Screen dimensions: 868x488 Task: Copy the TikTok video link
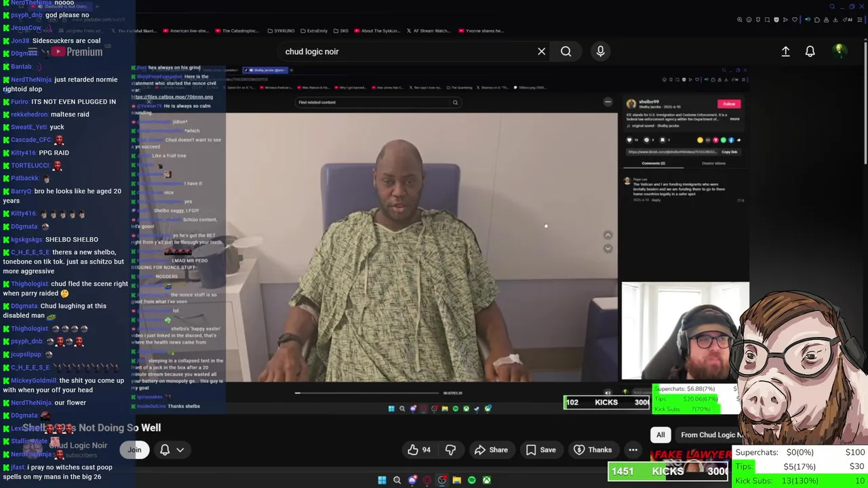click(x=730, y=152)
